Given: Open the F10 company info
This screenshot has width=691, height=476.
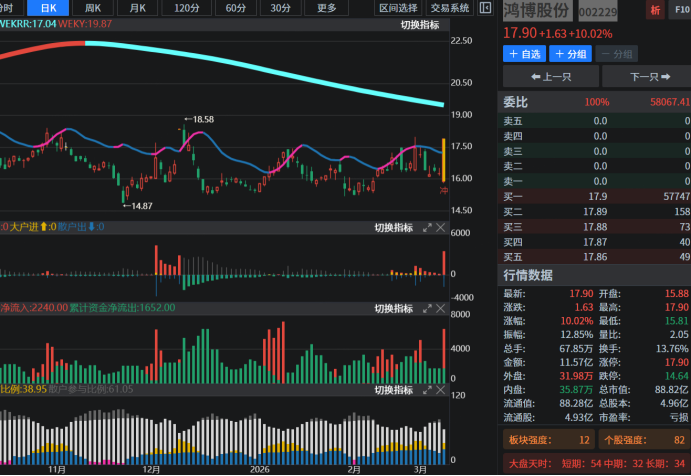Looking at the screenshot, I should (x=681, y=10).
